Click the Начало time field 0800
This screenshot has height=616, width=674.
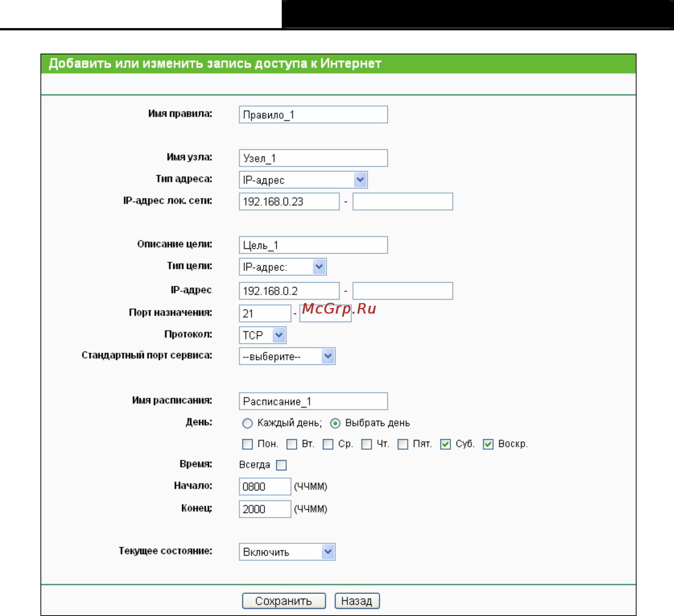[265, 486]
